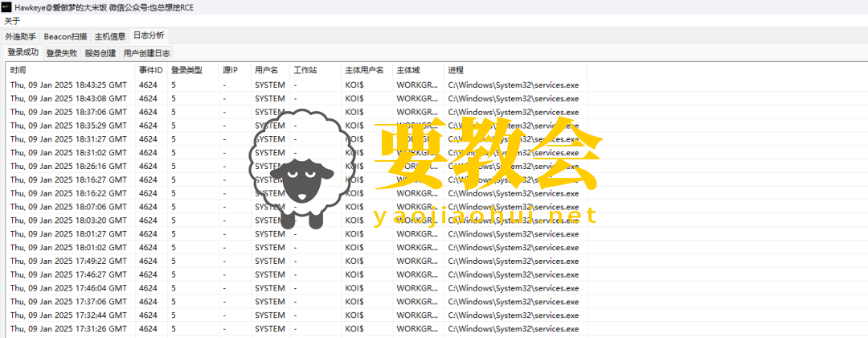Open the 关于 menu

[12, 21]
